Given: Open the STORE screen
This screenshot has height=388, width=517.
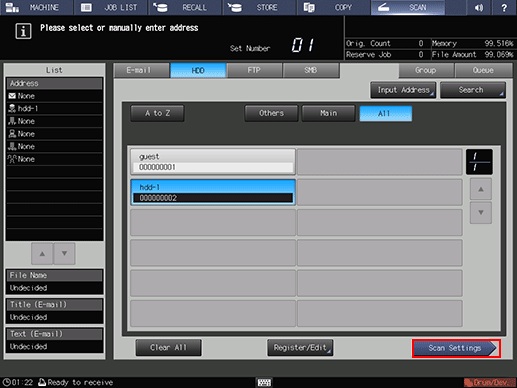Looking at the screenshot, I should (x=259, y=7).
